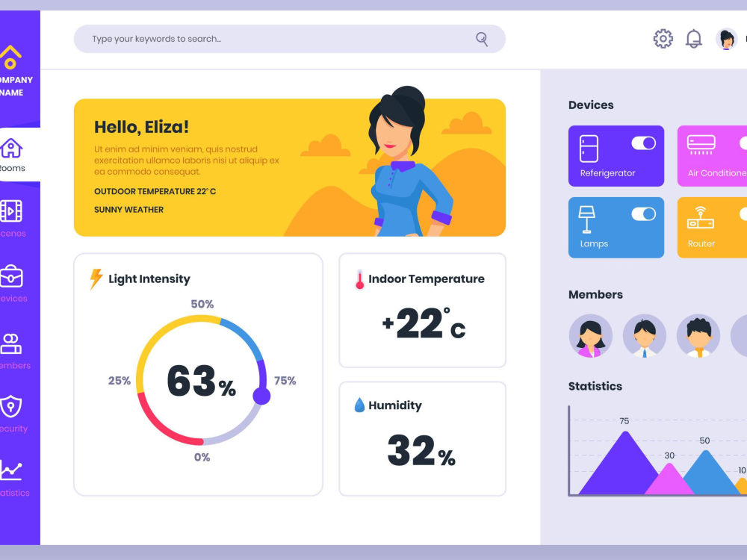Viewport: 747px width, 560px height.
Task: Click the 75% dial mark
Action: (x=285, y=381)
